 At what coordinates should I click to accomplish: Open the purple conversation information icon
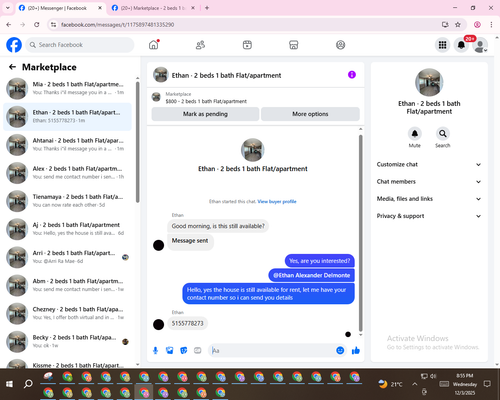352,75
